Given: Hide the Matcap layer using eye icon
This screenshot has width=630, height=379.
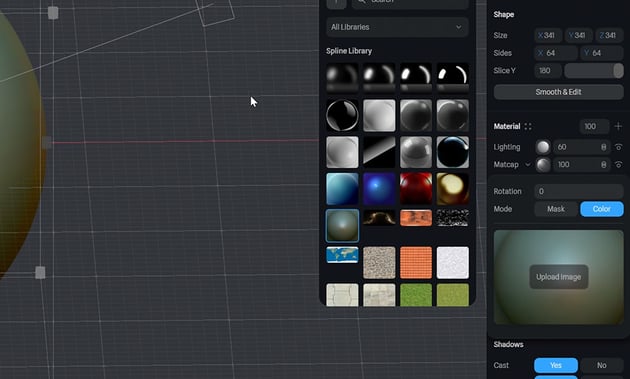Looking at the screenshot, I should 618,165.
